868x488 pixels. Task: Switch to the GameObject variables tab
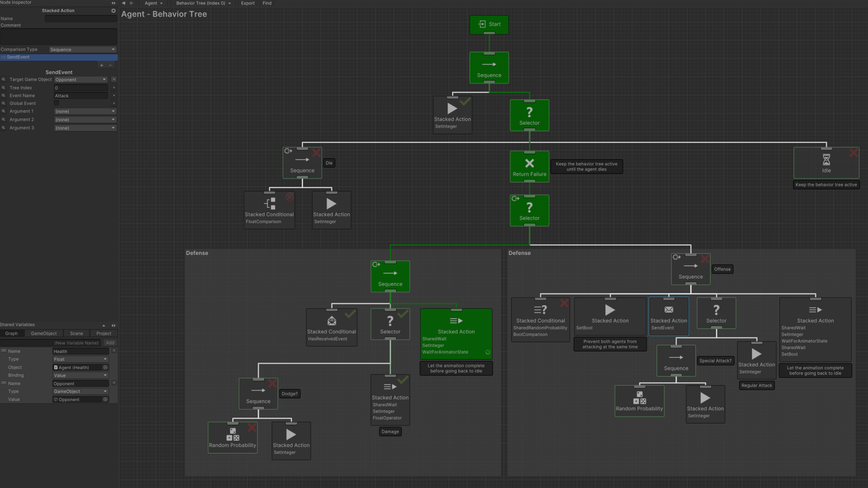pos(43,333)
